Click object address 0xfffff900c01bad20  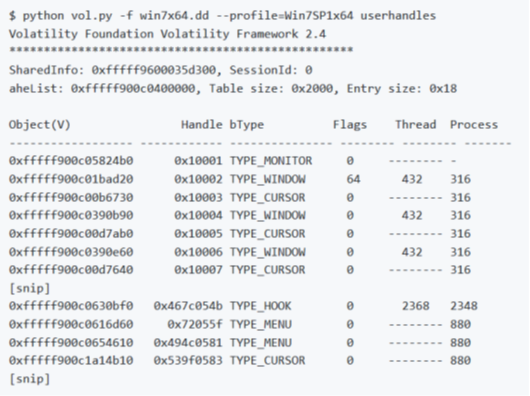tap(71, 179)
